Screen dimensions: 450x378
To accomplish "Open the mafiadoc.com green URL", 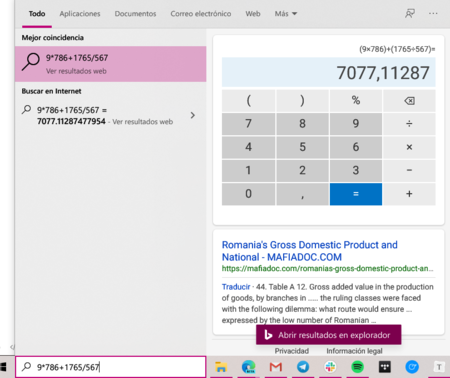I will (x=328, y=269).
